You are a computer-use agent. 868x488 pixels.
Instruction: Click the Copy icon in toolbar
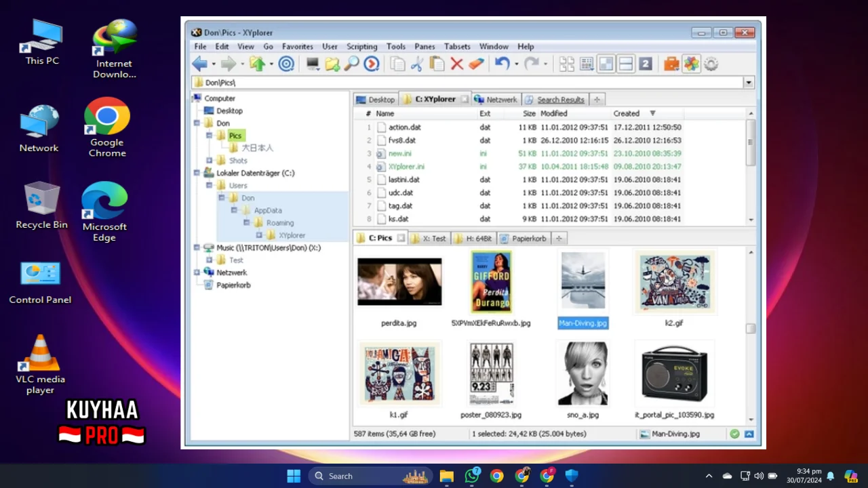click(398, 64)
